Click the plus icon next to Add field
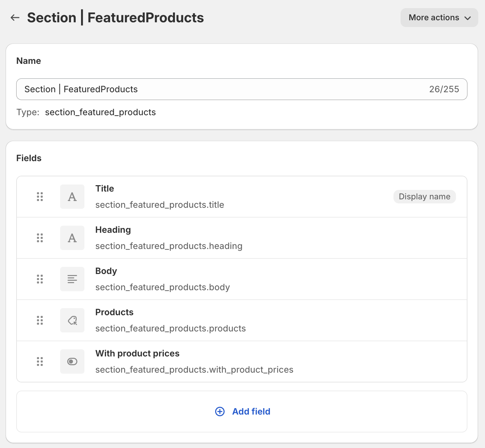The height and width of the screenshot is (448, 485). pyautogui.click(x=220, y=412)
